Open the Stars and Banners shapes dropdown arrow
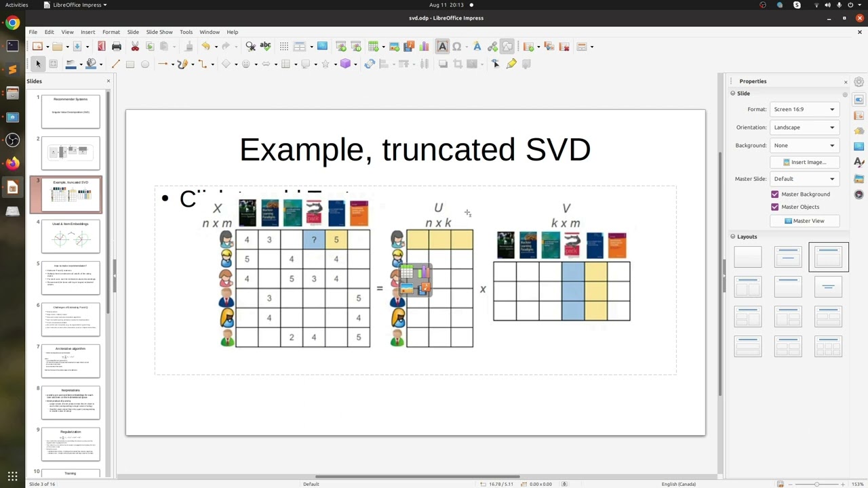The image size is (868, 488). (x=336, y=64)
